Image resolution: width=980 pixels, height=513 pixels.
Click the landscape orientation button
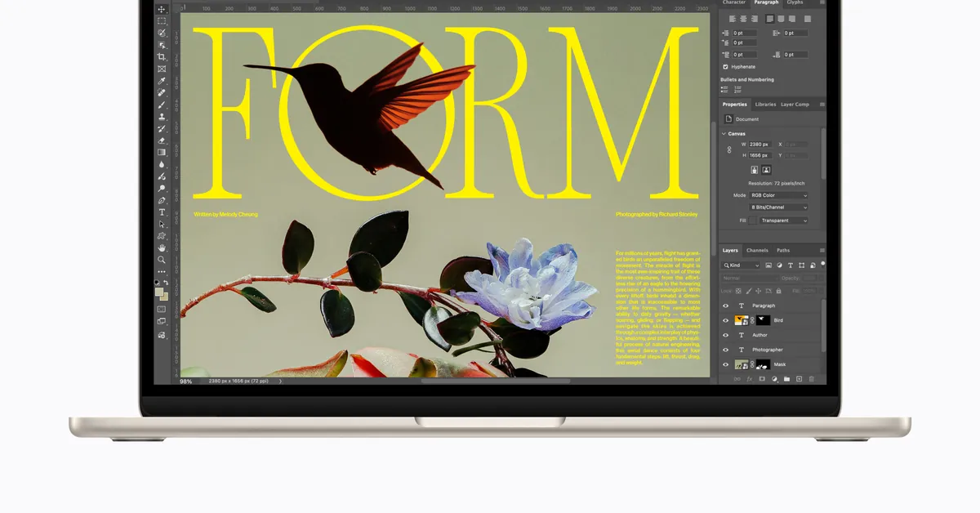point(766,170)
